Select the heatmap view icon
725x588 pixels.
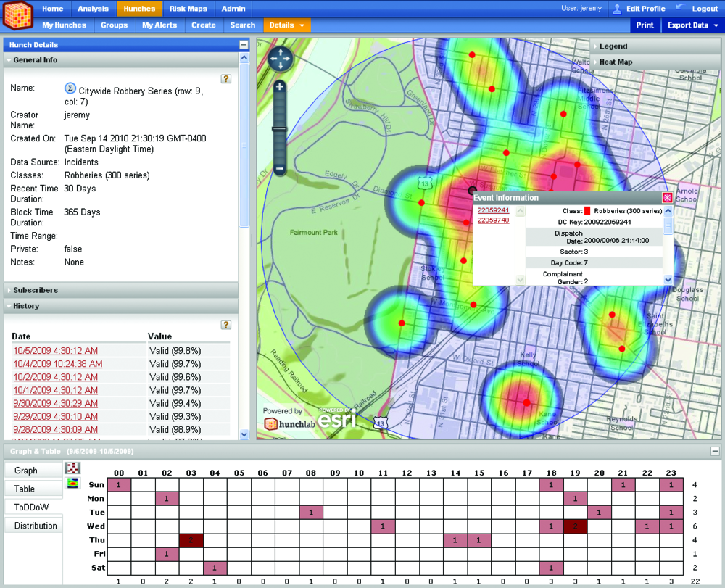coord(72,484)
